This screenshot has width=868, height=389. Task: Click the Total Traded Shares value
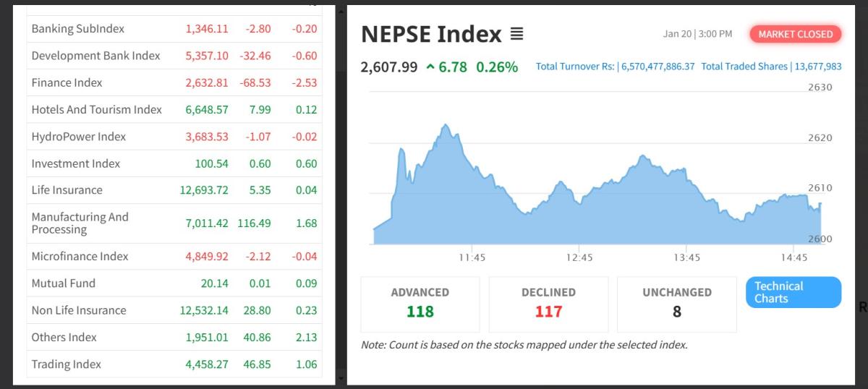click(x=817, y=67)
